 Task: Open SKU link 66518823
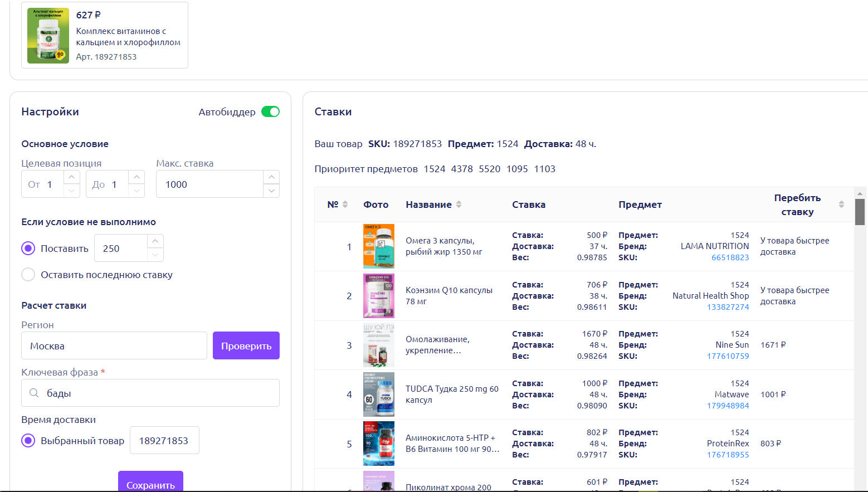(730, 257)
